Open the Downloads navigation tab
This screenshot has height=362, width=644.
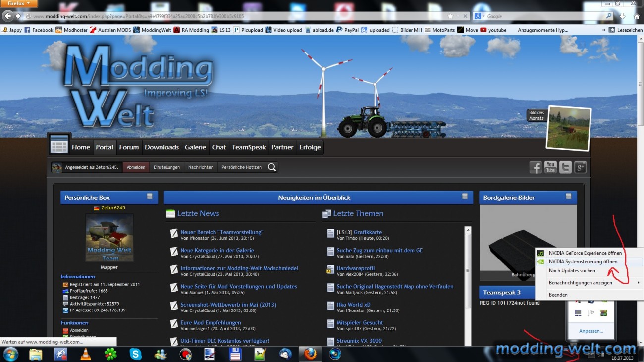pos(161,147)
